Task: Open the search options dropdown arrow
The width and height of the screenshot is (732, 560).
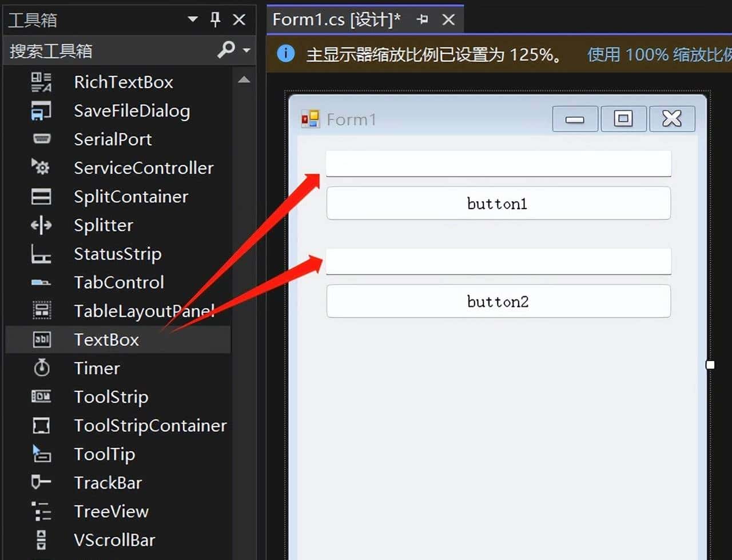Action: click(246, 50)
